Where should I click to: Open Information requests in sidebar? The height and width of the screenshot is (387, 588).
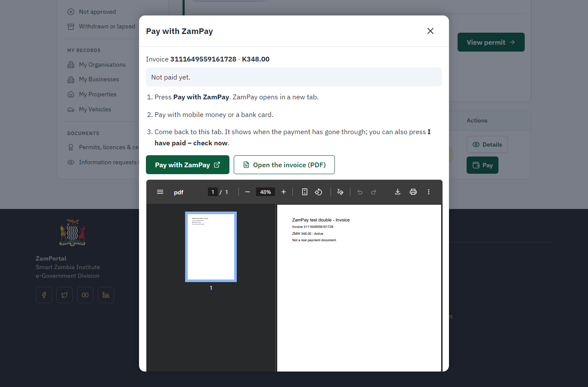point(102,162)
